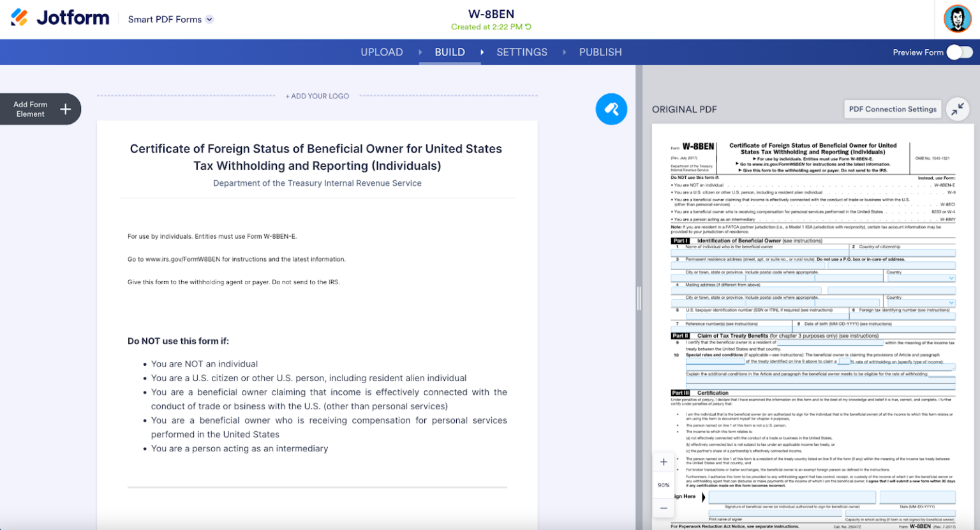Switch to the SETTINGS tab
The height and width of the screenshot is (530, 980).
coord(522,52)
